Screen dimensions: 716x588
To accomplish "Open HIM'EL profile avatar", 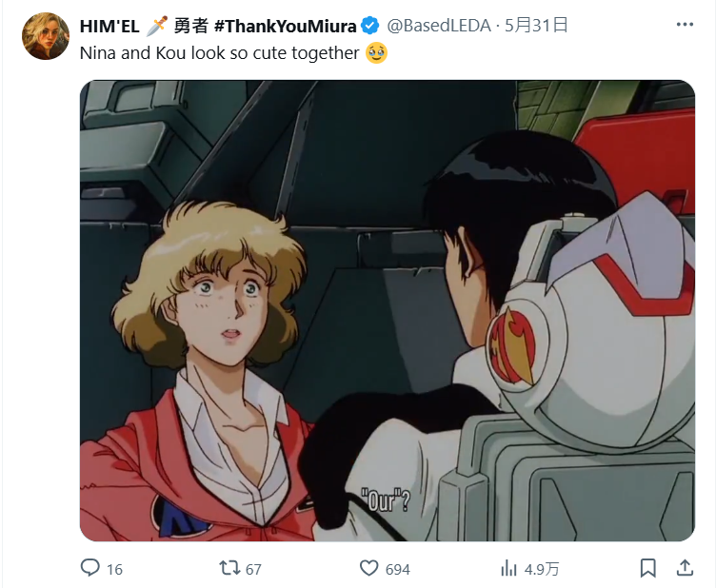I will click(46, 36).
